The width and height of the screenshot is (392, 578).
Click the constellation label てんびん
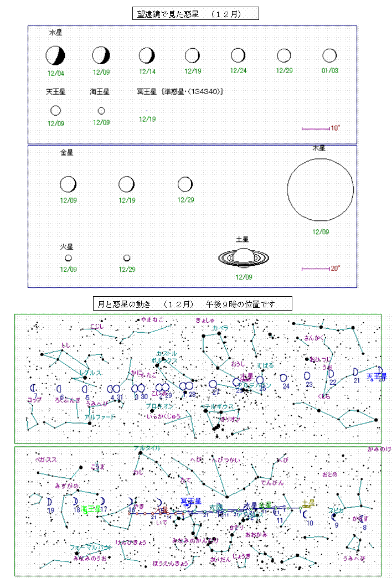[272, 483]
